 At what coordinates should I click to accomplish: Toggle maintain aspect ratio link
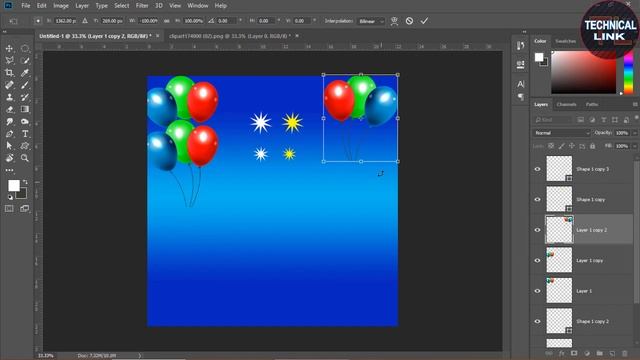click(167, 21)
